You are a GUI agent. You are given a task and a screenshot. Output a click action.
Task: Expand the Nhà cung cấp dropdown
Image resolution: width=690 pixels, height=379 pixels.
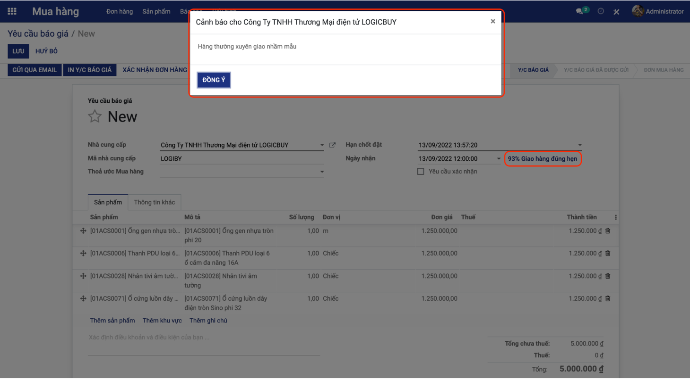point(322,145)
